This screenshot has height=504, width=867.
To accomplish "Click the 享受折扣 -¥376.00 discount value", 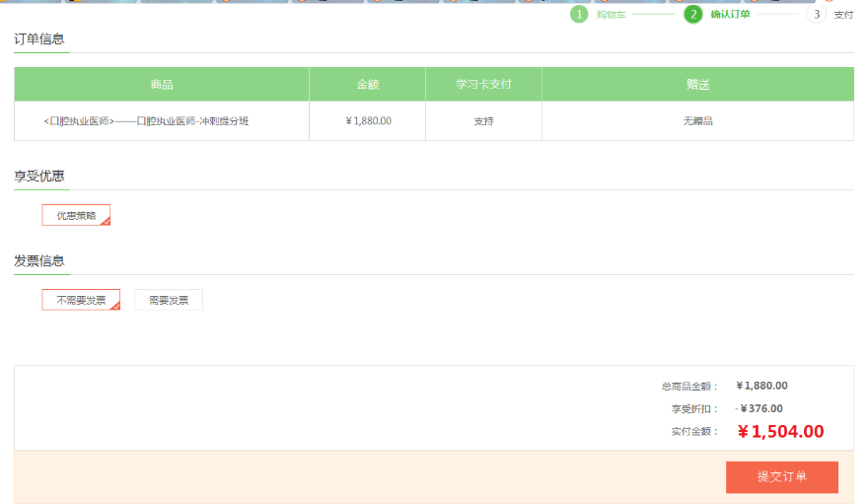I will (759, 408).
